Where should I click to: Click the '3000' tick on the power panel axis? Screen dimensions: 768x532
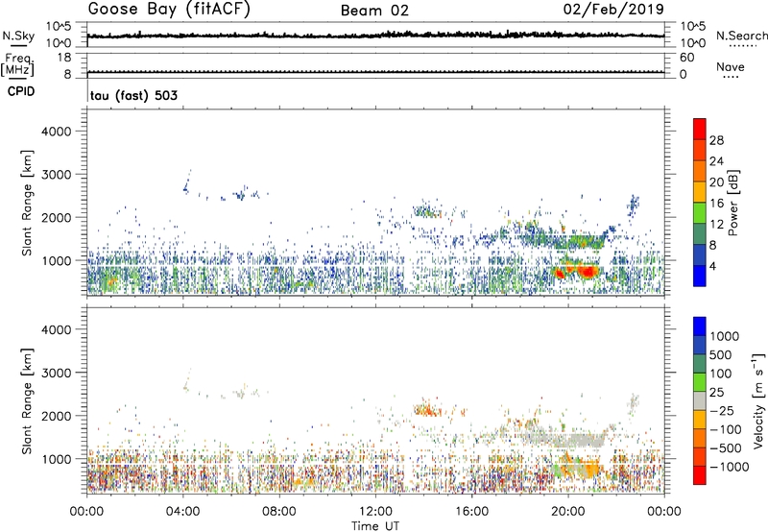click(x=56, y=175)
